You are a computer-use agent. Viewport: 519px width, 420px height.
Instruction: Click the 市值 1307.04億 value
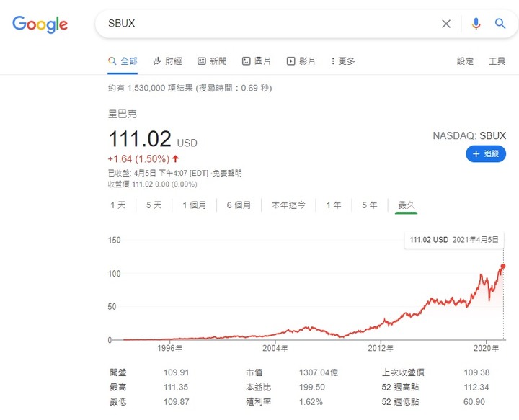[x=319, y=372]
